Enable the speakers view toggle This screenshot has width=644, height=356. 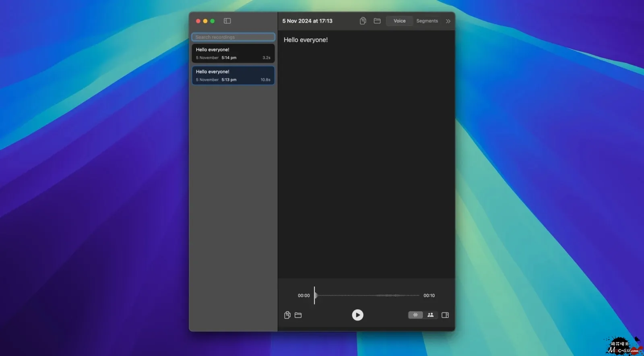pyautogui.click(x=430, y=315)
